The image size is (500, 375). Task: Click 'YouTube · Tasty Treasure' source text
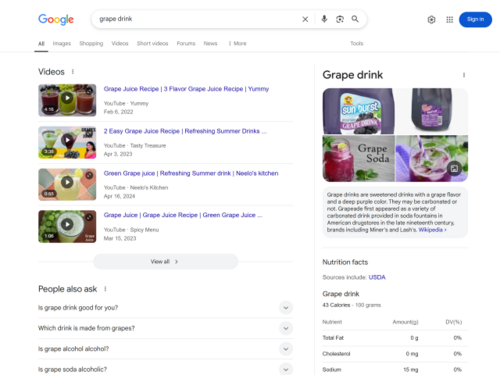[135, 146]
